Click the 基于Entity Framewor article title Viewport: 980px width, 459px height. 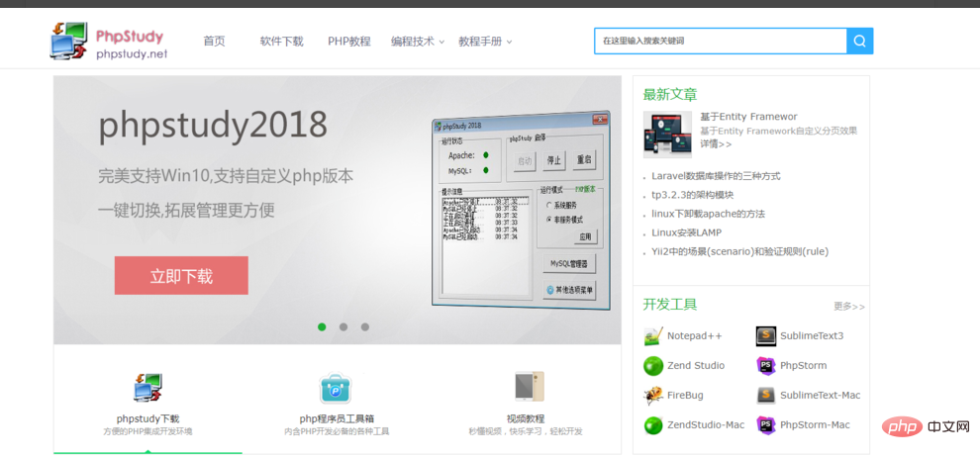[x=748, y=117]
